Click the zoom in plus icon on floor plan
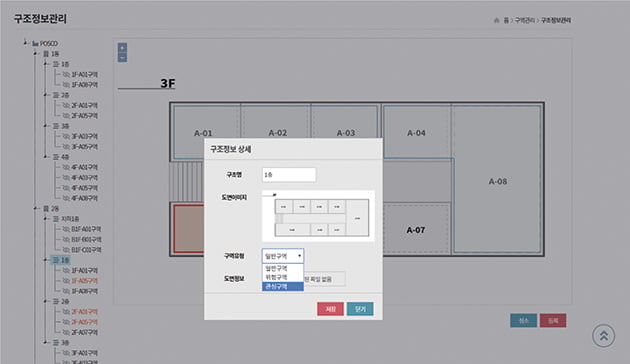 (x=122, y=48)
